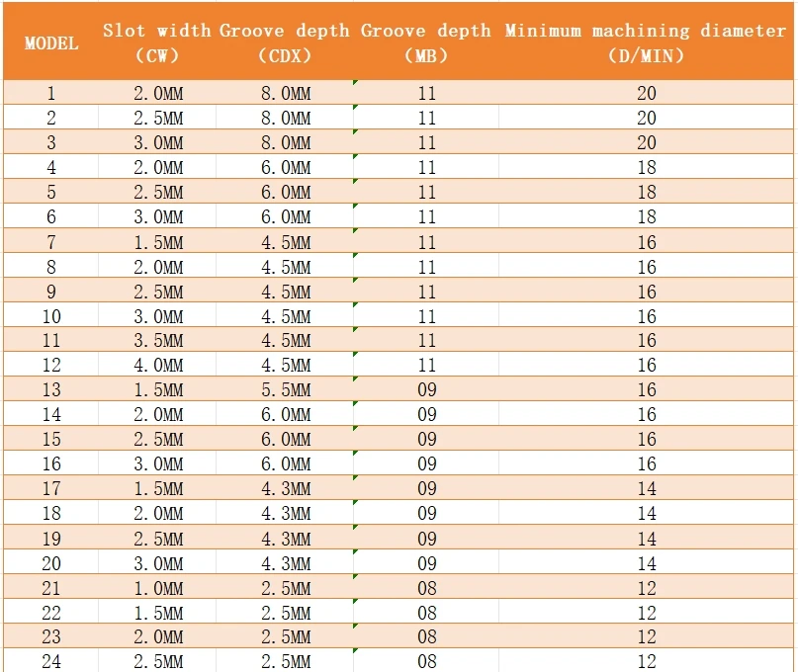
Task: Click slot width 4.0MM in model 12 row
Action: coord(158,366)
